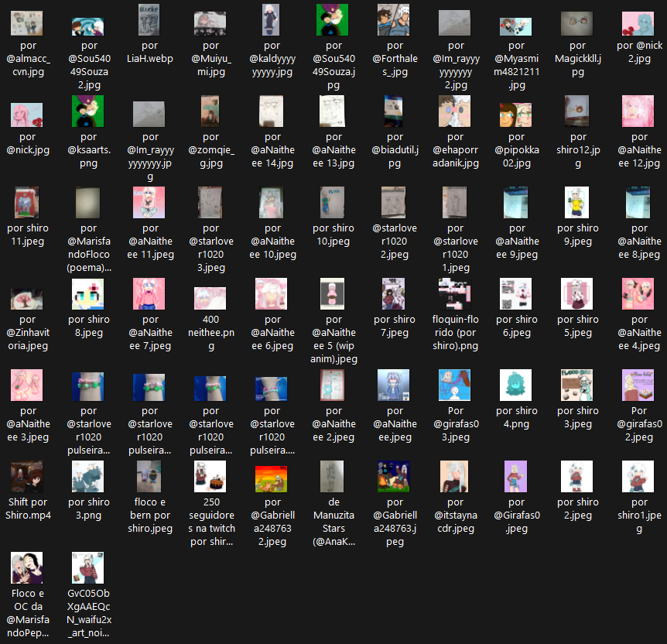Image resolution: width=667 pixels, height=644 pixels.
Task: Pick the por @aNaitheee 13.jpg thumbnail
Action: (x=332, y=111)
